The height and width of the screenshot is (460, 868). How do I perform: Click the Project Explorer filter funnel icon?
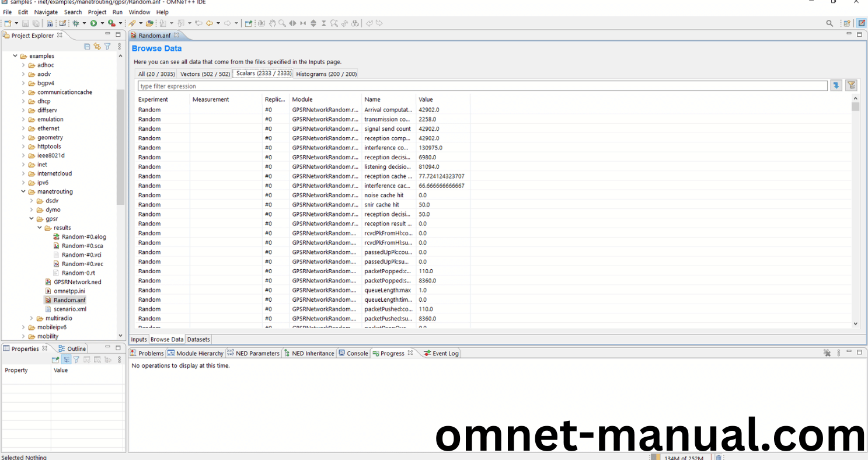click(107, 46)
